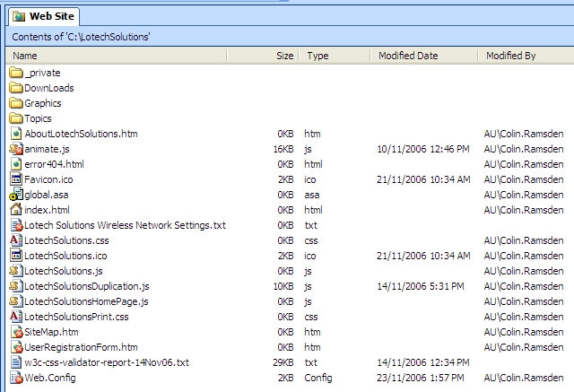Click the LotechSolutions.css stylesheet icon
This screenshot has height=392, width=574.
click(16, 240)
